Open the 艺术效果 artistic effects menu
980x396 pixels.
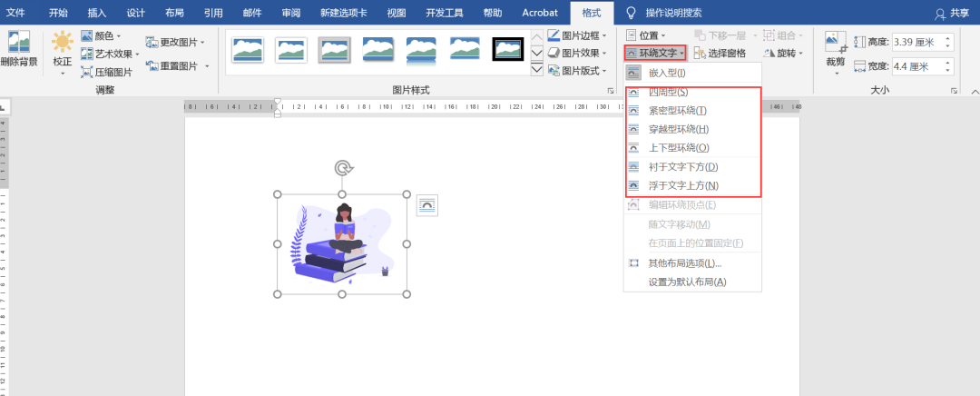pos(110,54)
